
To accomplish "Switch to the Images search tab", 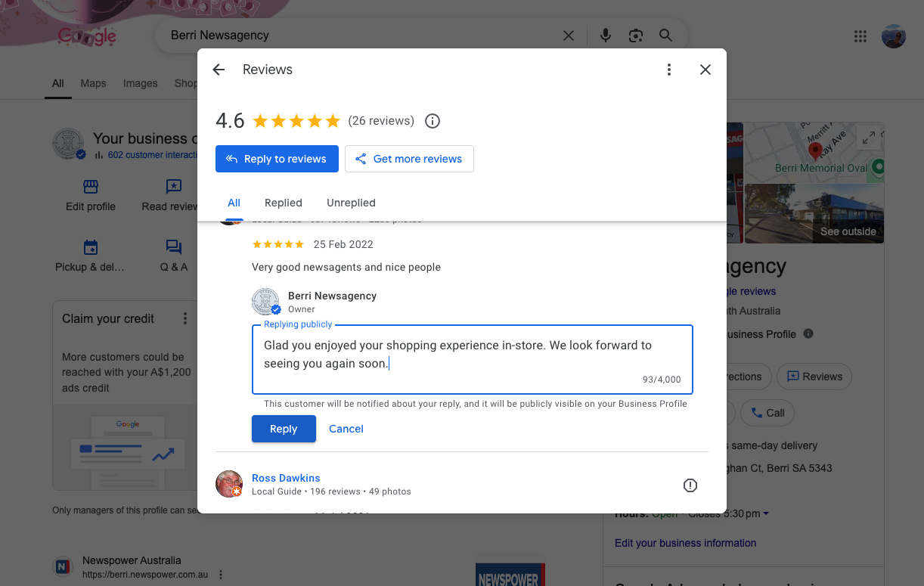I will (x=141, y=83).
